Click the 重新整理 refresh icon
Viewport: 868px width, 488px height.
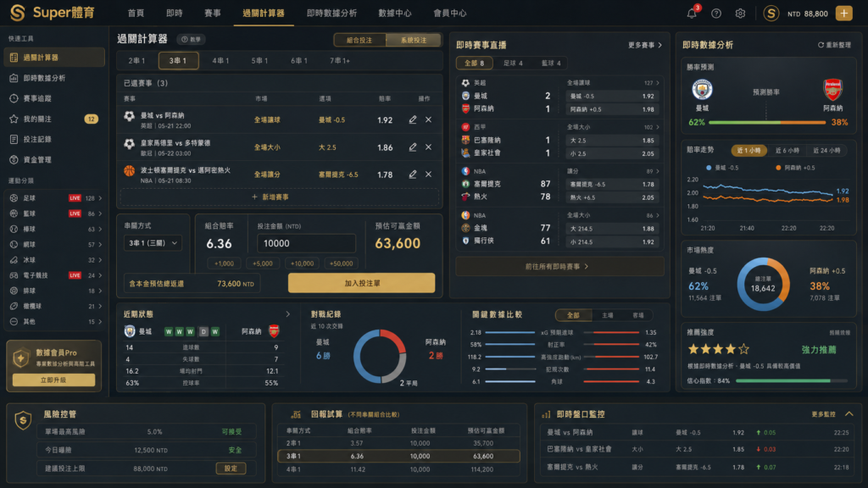tap(821, 45)
